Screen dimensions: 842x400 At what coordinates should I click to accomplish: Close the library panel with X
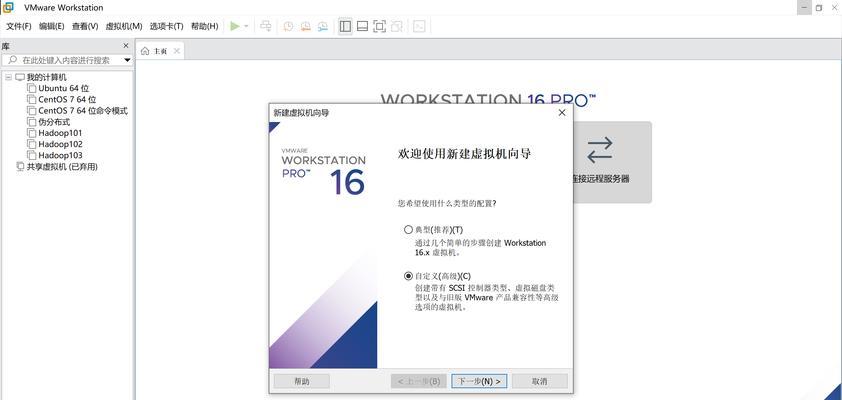(x=126, y=46)
